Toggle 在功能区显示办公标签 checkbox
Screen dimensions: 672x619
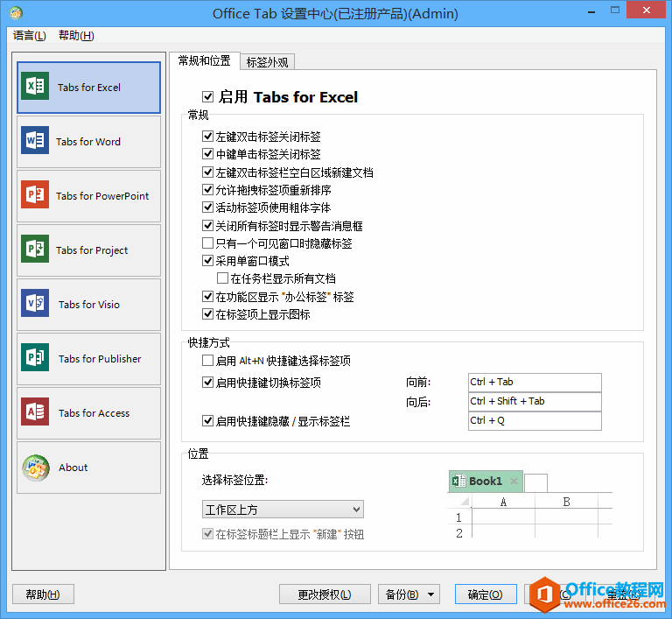[208, 297]
